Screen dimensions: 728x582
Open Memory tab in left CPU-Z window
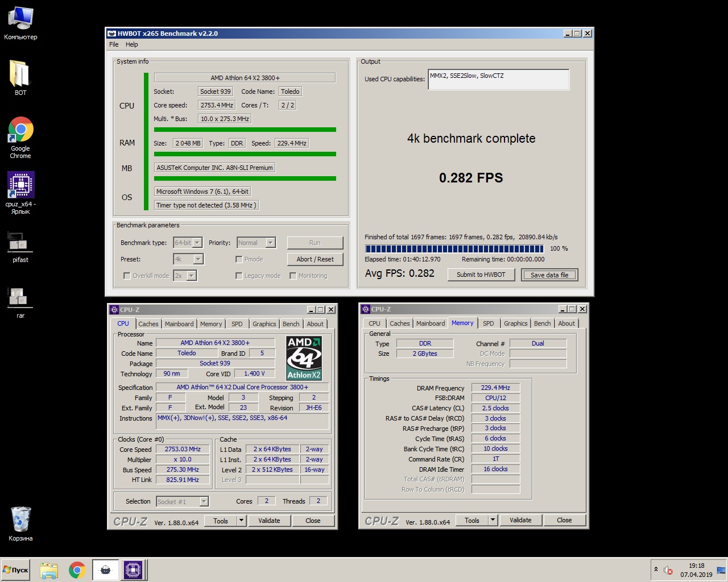[211, 324]
